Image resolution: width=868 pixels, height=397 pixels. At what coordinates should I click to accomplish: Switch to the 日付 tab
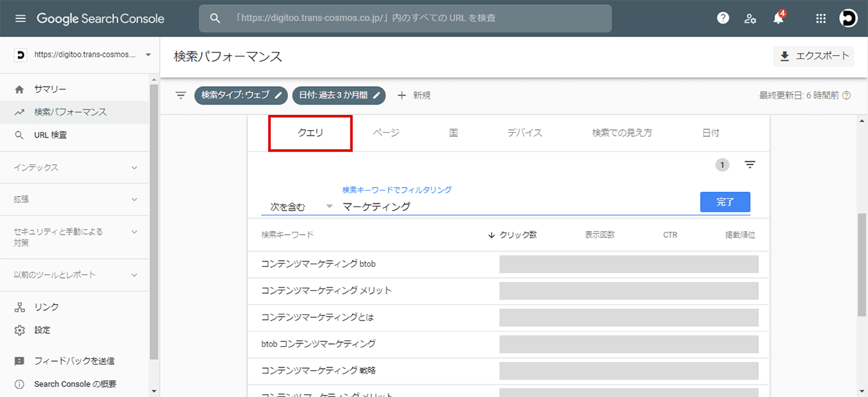pos(711,133)
